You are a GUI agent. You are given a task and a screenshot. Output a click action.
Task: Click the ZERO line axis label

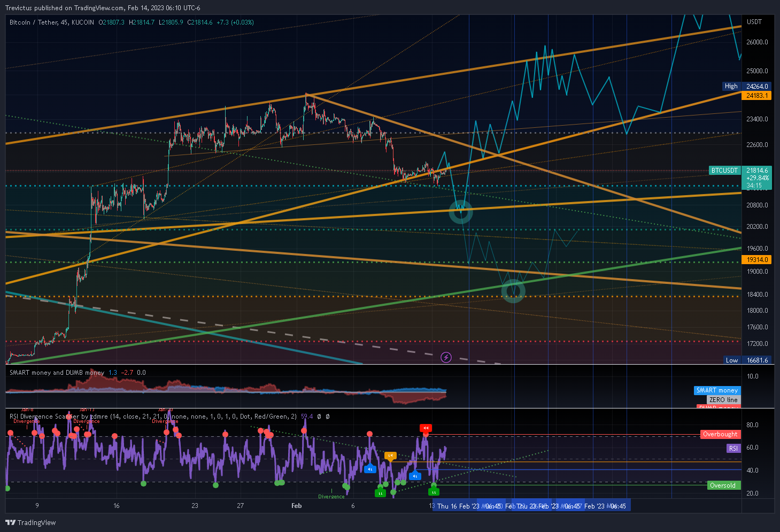tap(723, 400)
